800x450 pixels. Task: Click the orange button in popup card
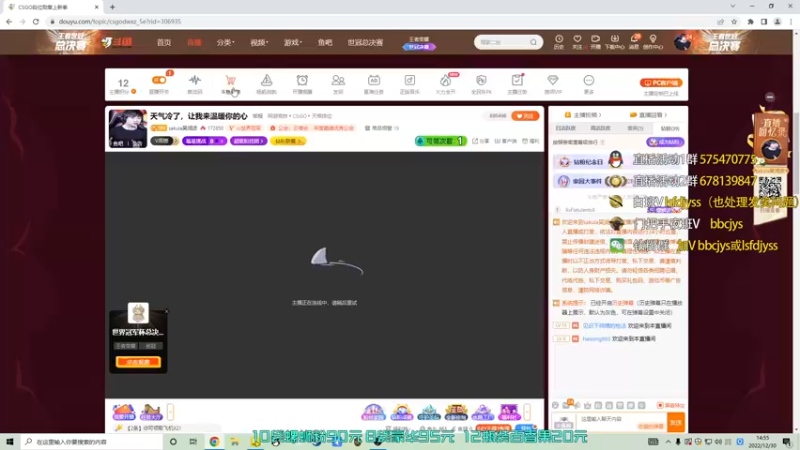pos(138,362)
